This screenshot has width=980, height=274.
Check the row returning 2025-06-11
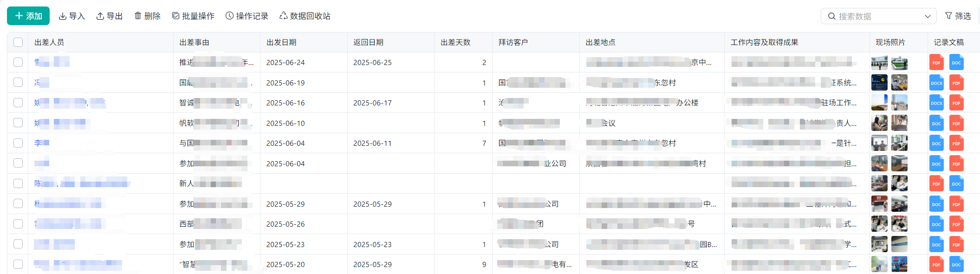tap(18, 143)
